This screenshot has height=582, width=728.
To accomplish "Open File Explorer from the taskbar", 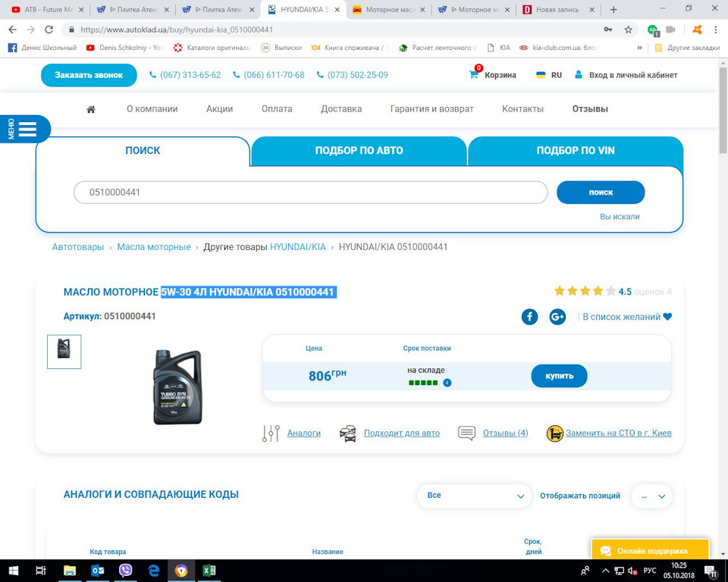I will 70,571.
